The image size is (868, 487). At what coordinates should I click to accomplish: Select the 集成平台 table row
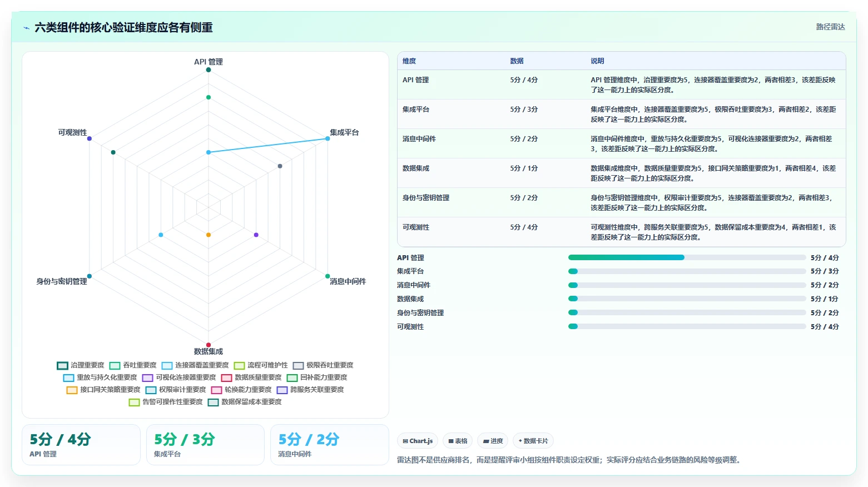[622, 114]
